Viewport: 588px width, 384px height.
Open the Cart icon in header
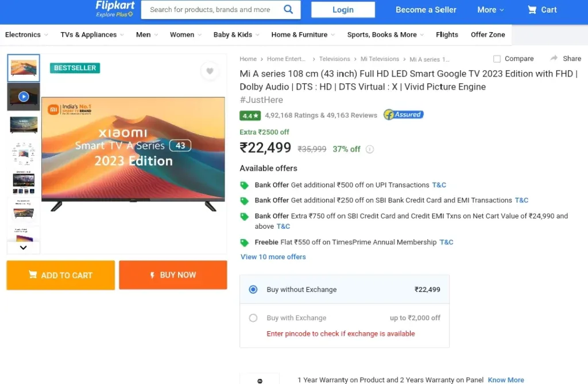pos(532,10)
